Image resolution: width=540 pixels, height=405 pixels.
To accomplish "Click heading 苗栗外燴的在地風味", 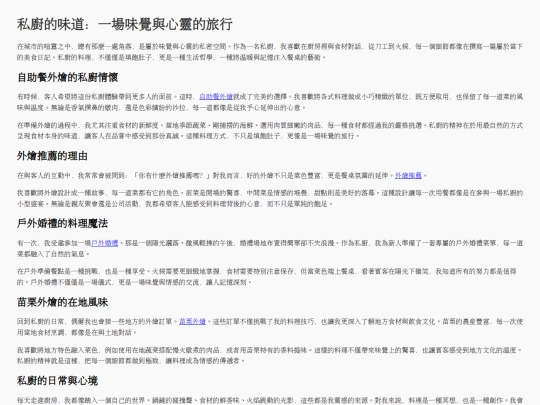I will pyautogui.click(x=62, y=302).
